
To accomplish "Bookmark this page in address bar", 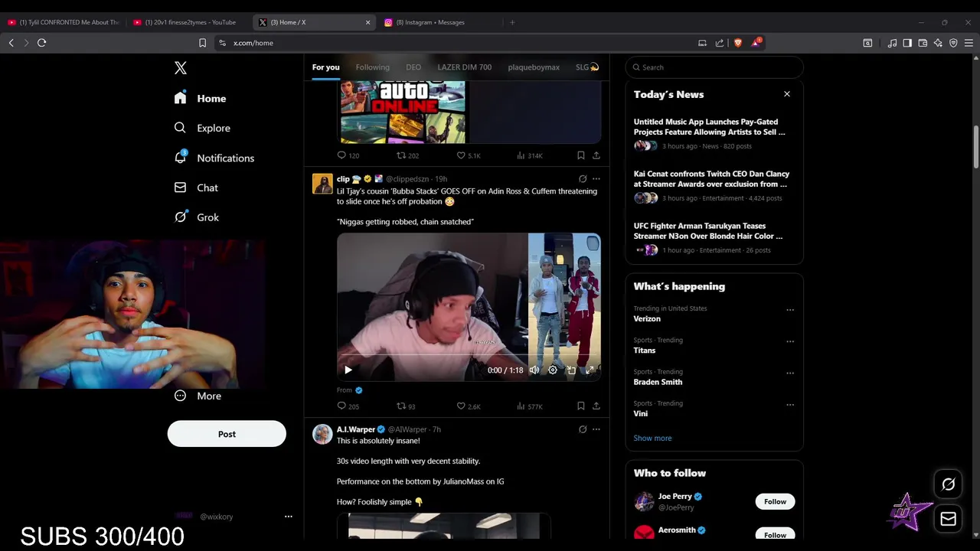I will [203, 43].
